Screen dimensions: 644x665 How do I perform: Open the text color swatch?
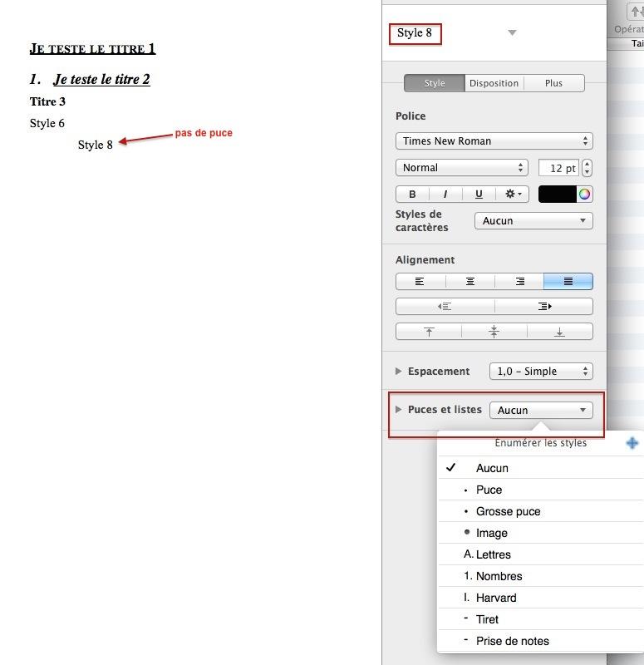click(558, 194)
